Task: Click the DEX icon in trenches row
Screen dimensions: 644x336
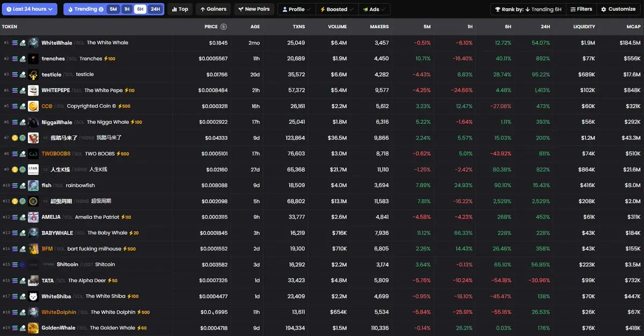Action: (23, 59)
